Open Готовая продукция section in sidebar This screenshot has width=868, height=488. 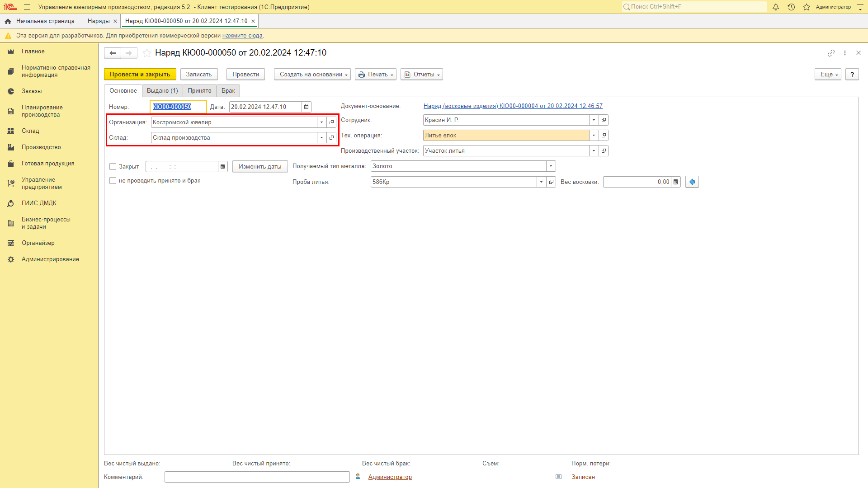[48, 164]
